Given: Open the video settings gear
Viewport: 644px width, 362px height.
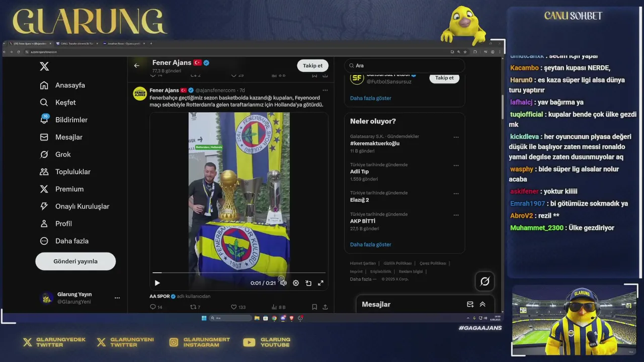Looking at the screenshot, I should coord(296,283).
